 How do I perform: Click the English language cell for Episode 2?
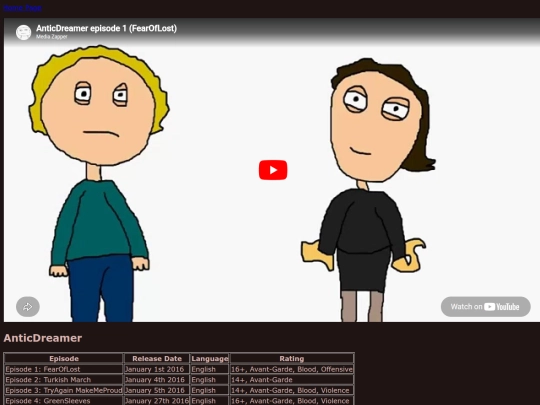(x=210, y=380)
